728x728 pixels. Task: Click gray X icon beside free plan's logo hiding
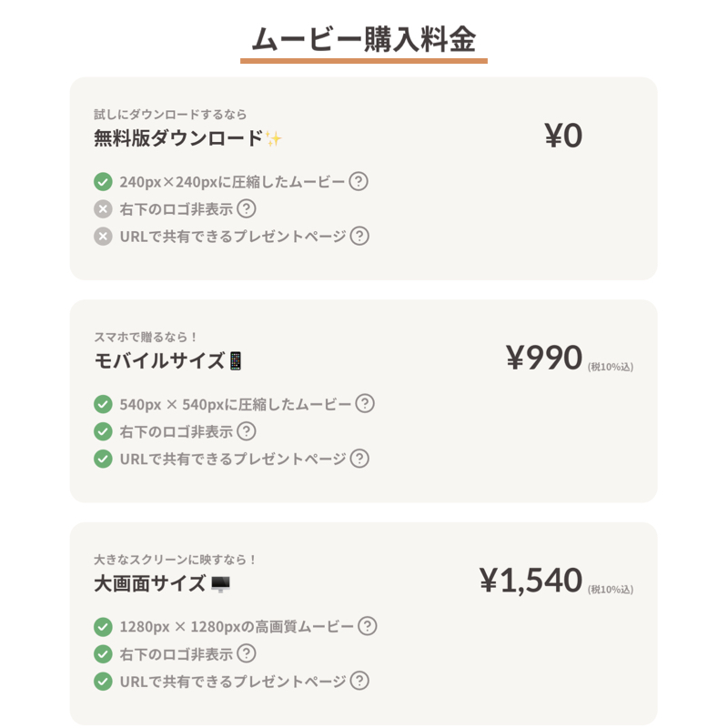(103, 209)
